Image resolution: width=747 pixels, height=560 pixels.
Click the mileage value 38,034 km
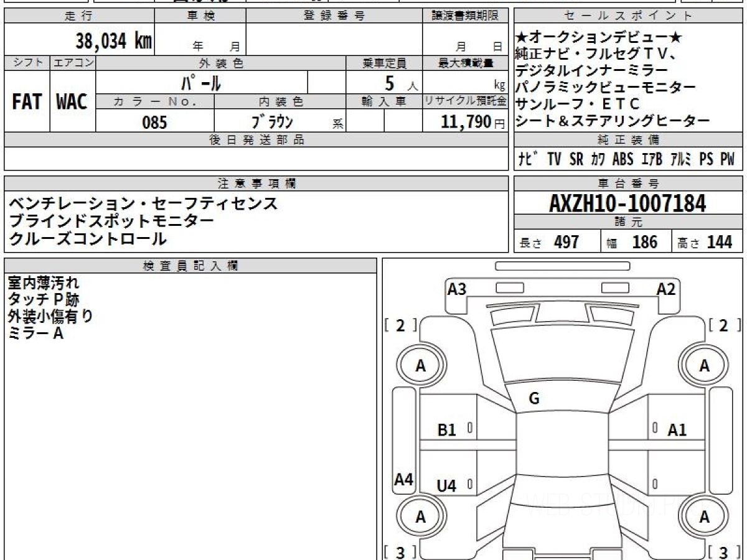[114, 42]
